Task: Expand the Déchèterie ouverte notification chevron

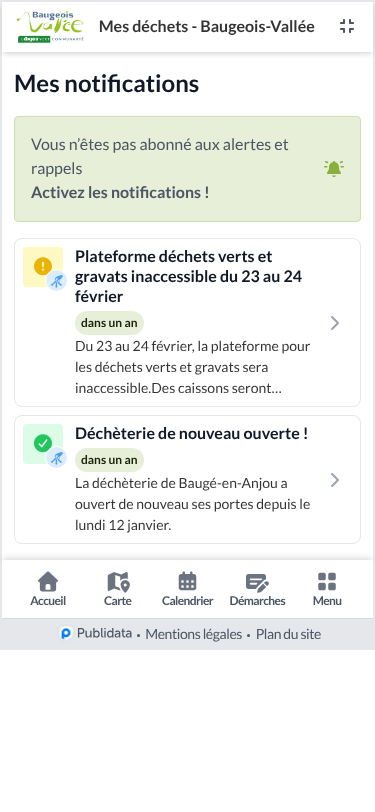Action: point(335,480)
